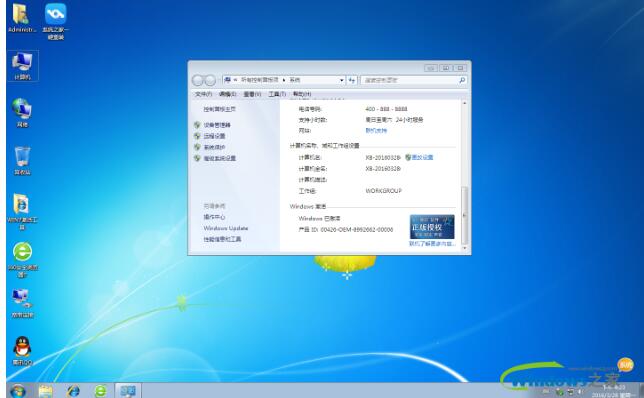Open Action Center (操作中心) link
Viewport: 644px width, 398px height.
tap(214, 217)
